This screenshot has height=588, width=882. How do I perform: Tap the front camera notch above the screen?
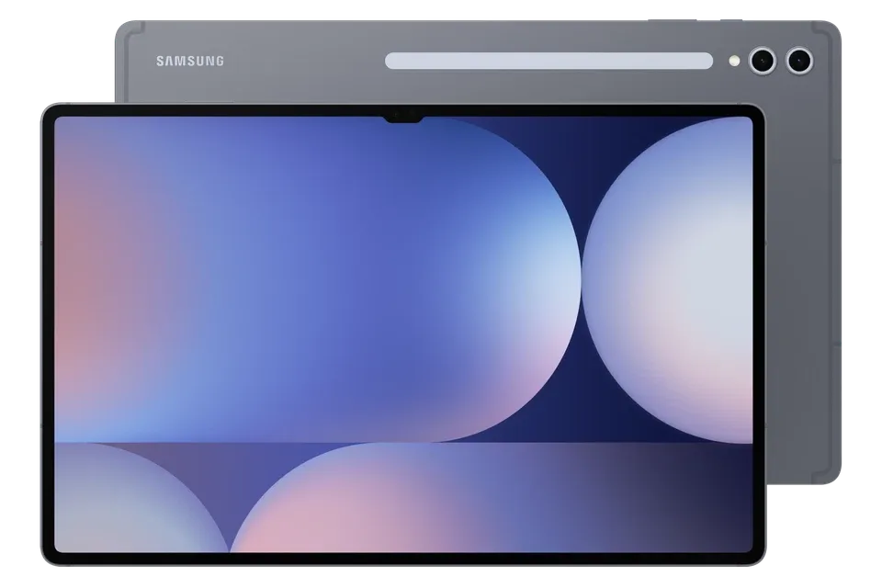pos(403,118)
